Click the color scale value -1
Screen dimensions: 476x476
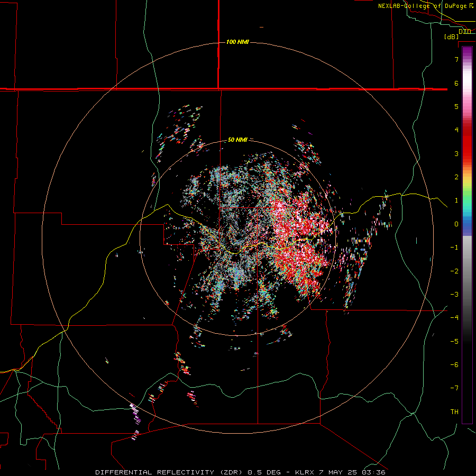(x=454, y=248)
